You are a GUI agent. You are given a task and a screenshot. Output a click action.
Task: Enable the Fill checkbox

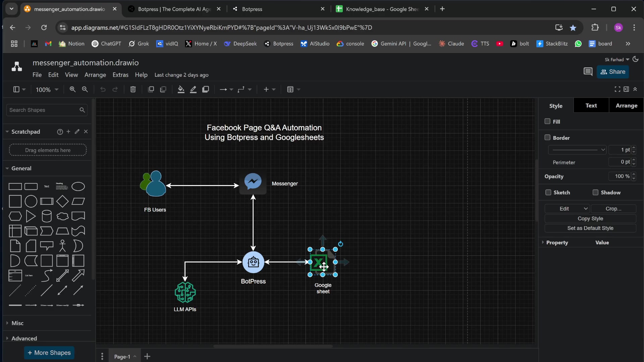(x=547, y=121)
